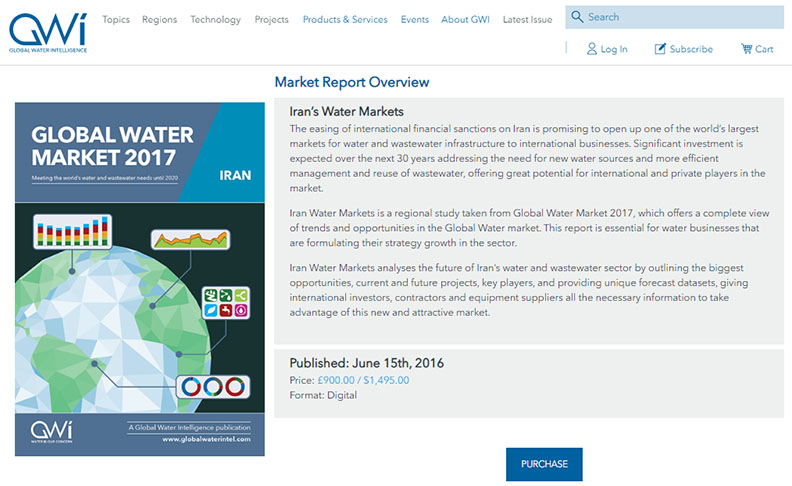Click the PURCHASE button
Viewport: 792px width, 486px height.
(x=544, y=464)
